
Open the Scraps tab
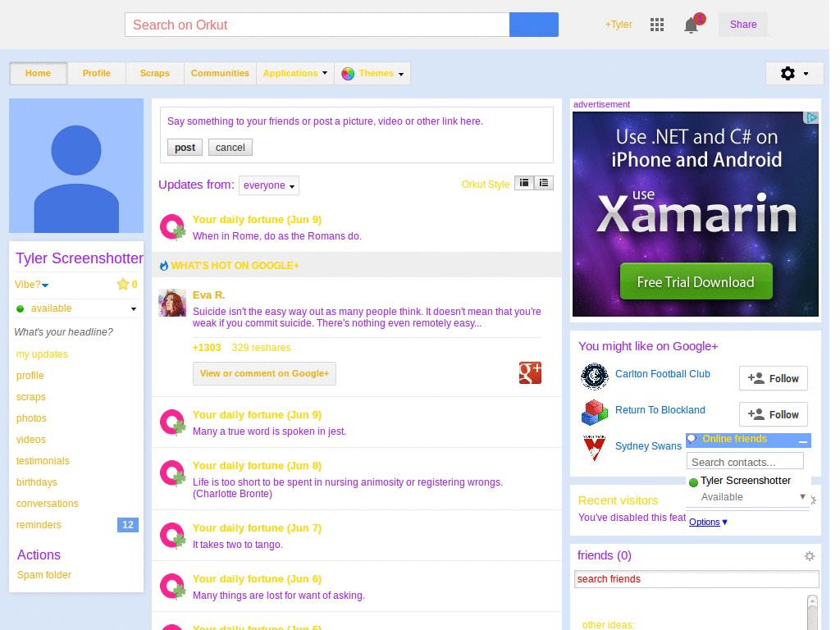click(155, 73)
